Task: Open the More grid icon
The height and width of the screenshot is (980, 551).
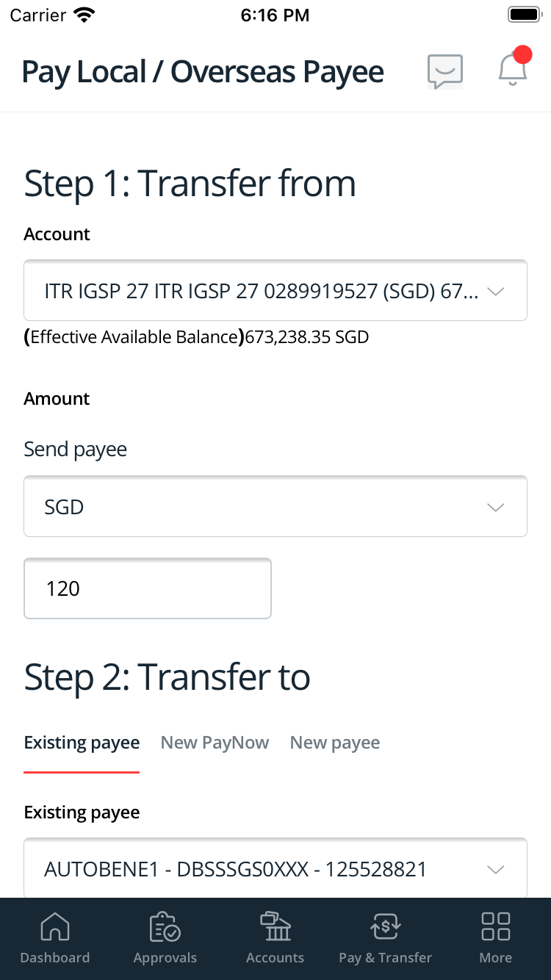Action: coord(495,927)
